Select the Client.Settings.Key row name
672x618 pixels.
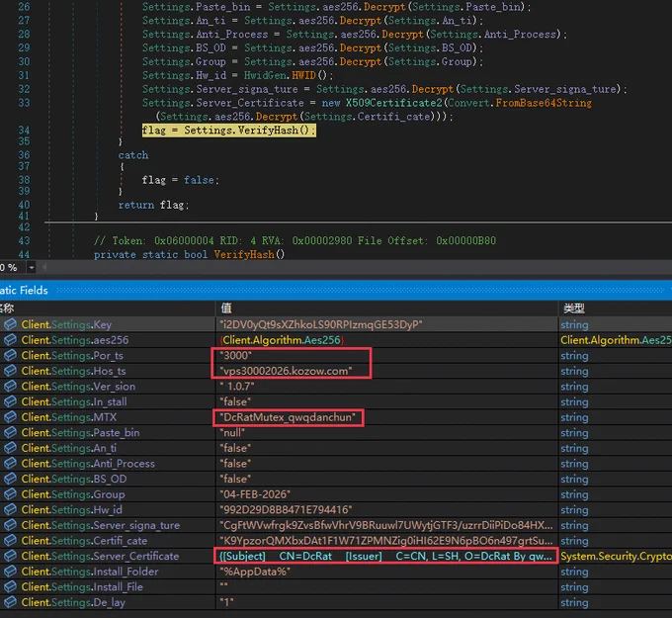(66, 324)
